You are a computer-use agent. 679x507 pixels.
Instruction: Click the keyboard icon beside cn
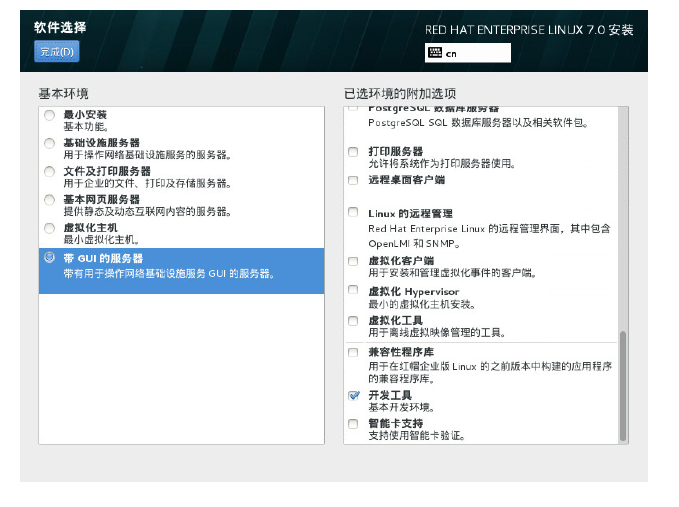[434, 53]
